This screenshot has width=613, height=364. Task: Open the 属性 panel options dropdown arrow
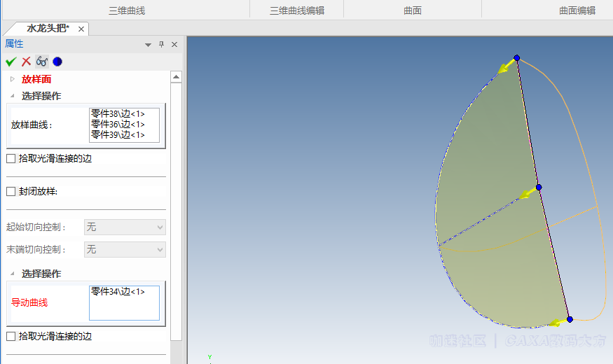pos(148,45)
